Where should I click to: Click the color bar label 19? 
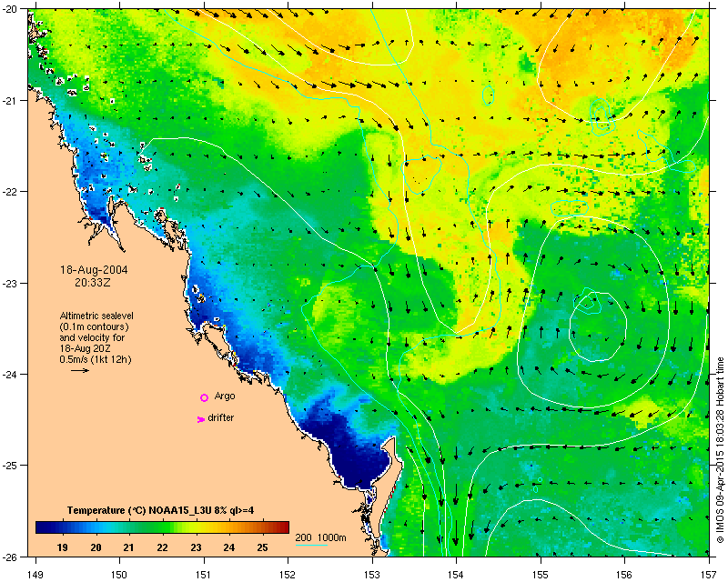point(62,547)
